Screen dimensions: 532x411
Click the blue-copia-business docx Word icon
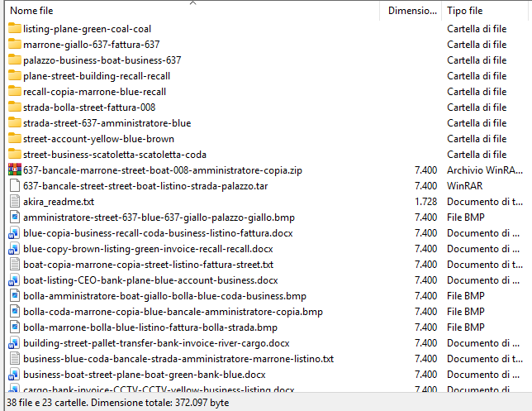point(14,233)
